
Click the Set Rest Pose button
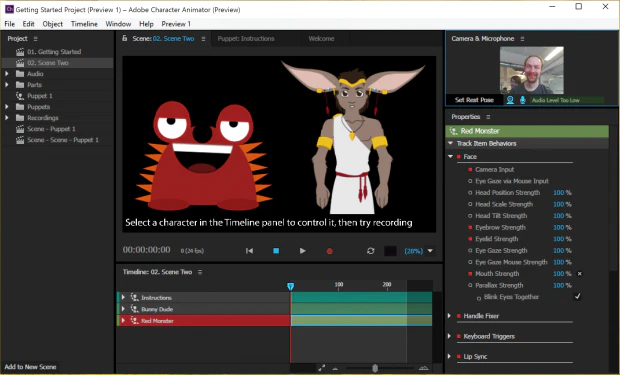(474, 100)
